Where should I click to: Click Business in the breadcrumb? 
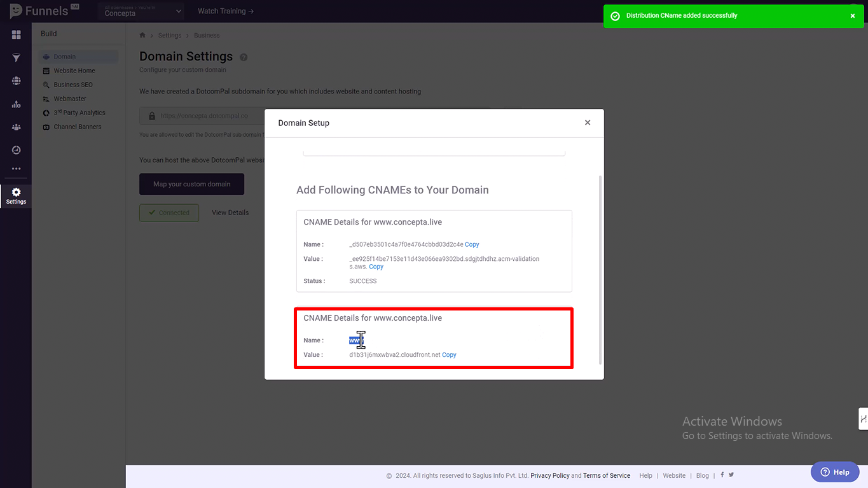point(207,36)
